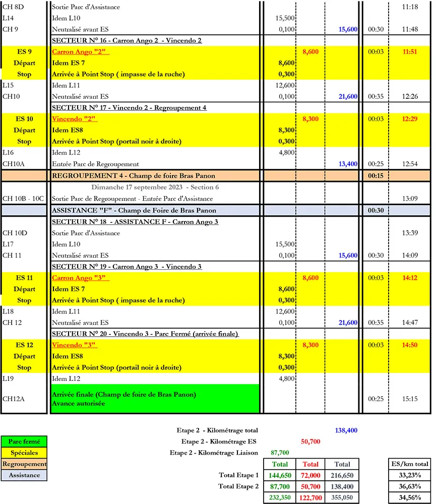Select the yellow Spéciales legend swatch

(x=24, y=453)
